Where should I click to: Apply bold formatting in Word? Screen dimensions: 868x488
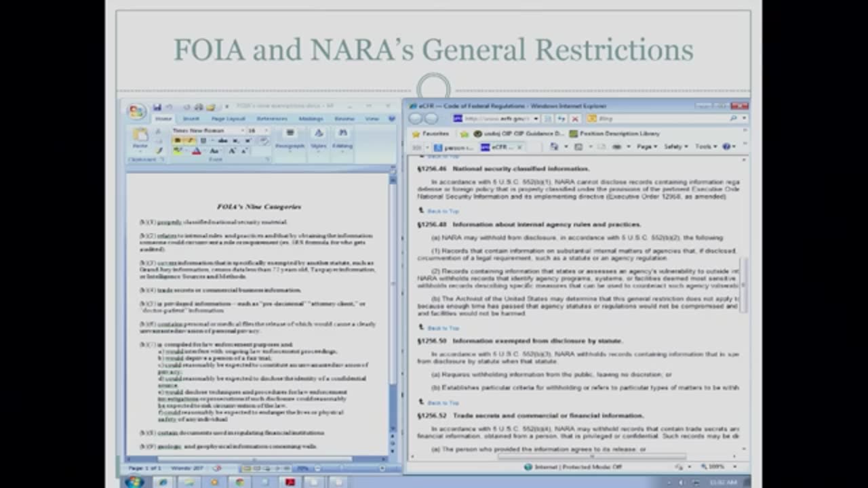click(x=178, y=140)
